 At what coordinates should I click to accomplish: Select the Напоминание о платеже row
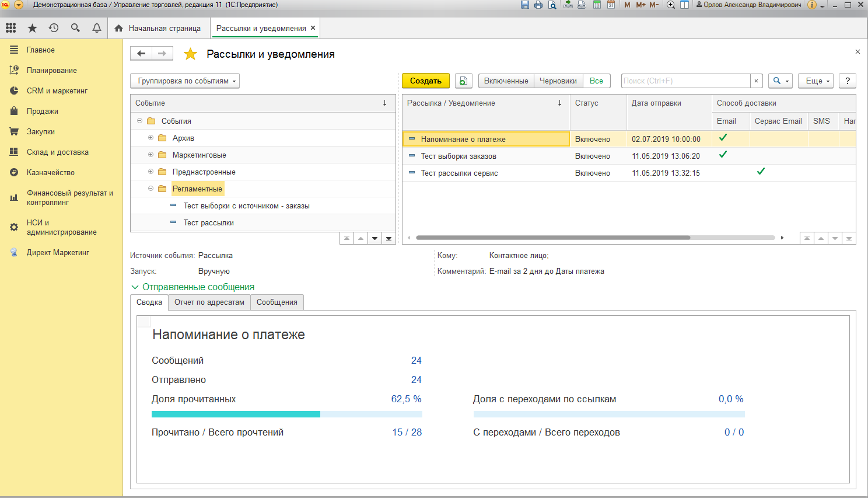[629, 139]
